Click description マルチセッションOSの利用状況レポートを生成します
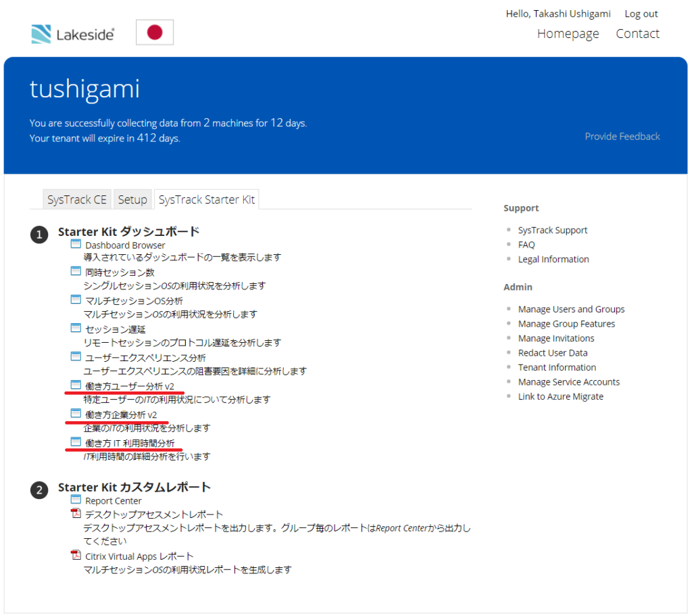Image resolution: width=692 pixels, height=616 pixels. pos(188,570)
